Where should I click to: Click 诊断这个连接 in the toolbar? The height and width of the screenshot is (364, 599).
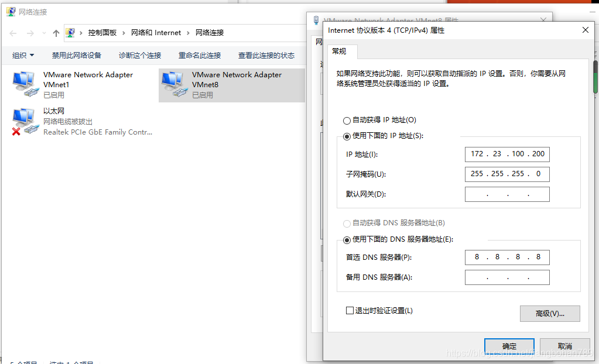tap(140, 56)
